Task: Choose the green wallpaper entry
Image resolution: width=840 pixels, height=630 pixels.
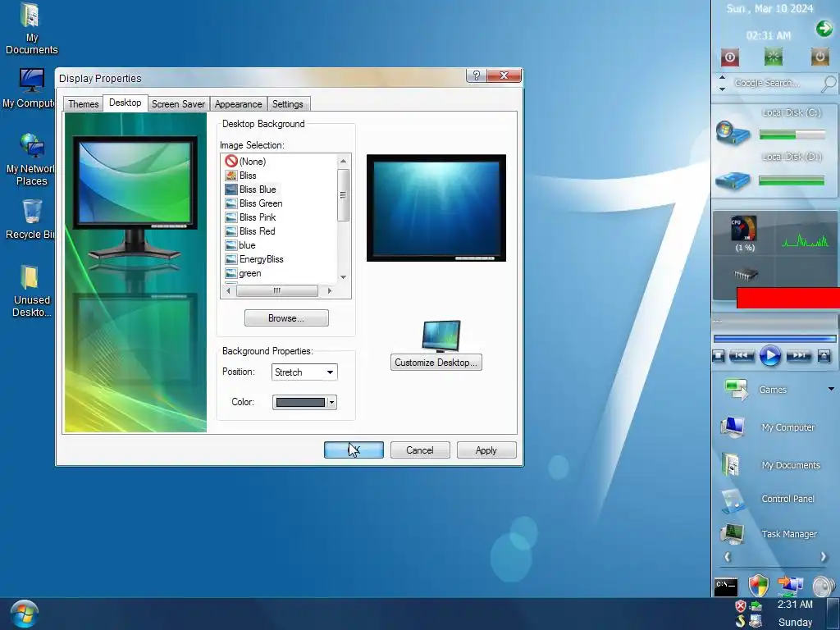Action: [243, 272]
